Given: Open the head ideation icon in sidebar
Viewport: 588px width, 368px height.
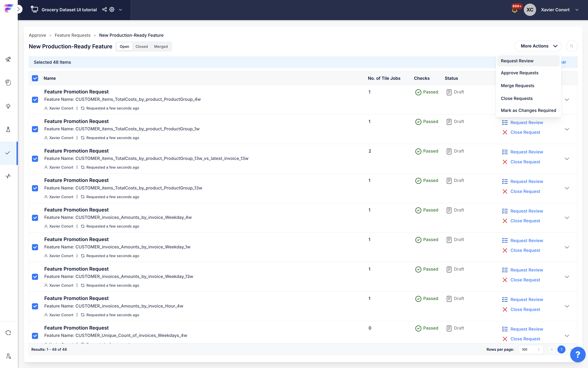Looking at the screenshot, I should [x=8, y=83].
